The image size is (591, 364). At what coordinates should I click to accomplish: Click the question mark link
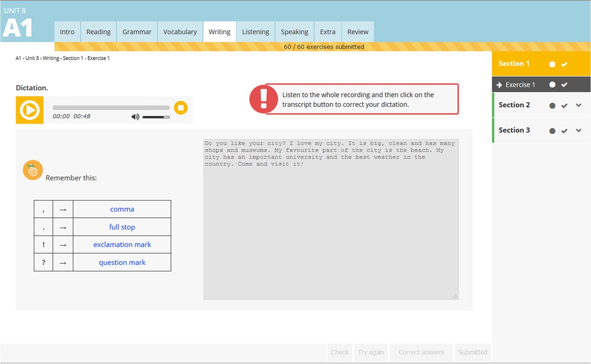coord(122,262)
